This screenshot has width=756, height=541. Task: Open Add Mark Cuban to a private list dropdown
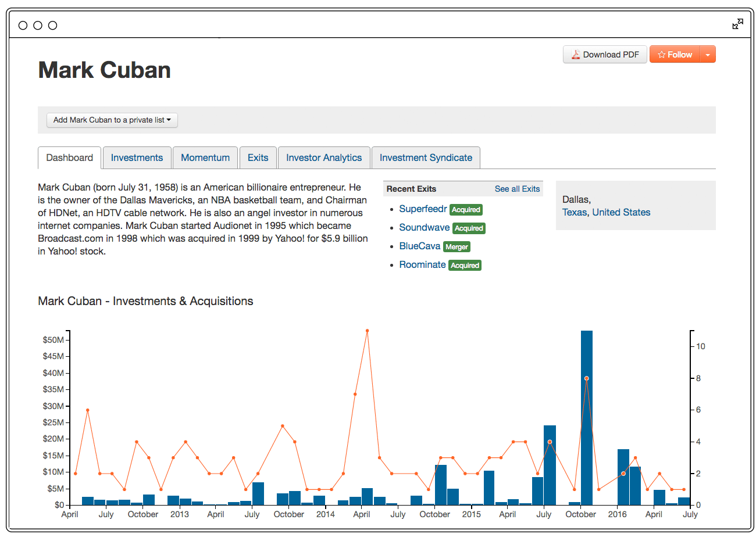click(x=112, y=120)
